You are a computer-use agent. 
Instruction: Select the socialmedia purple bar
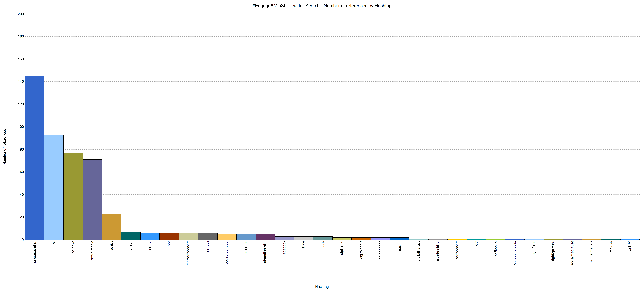pos(92,200)
